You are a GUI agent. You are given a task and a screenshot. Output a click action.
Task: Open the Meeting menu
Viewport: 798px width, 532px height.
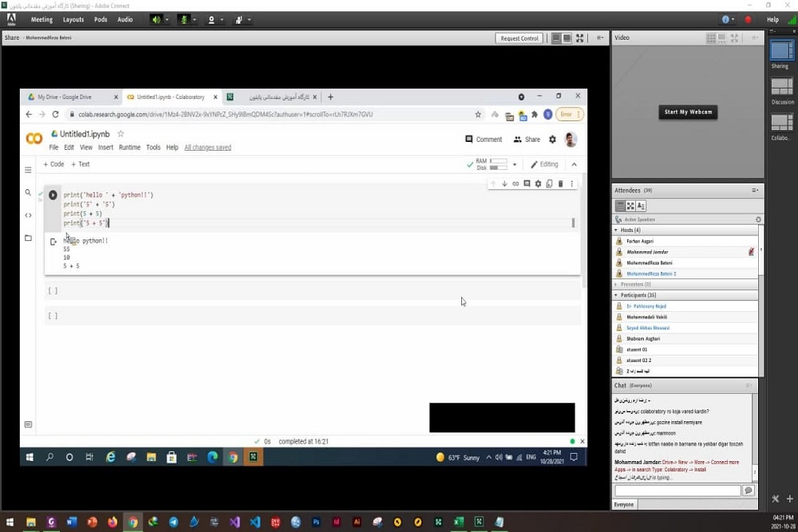pyautogui.click(x=41, y=19)
